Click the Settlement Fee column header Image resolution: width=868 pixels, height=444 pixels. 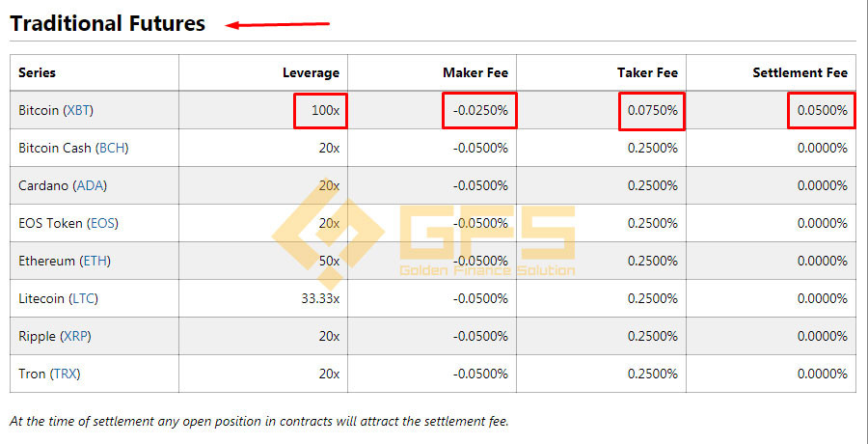click(x=800, y=72)
